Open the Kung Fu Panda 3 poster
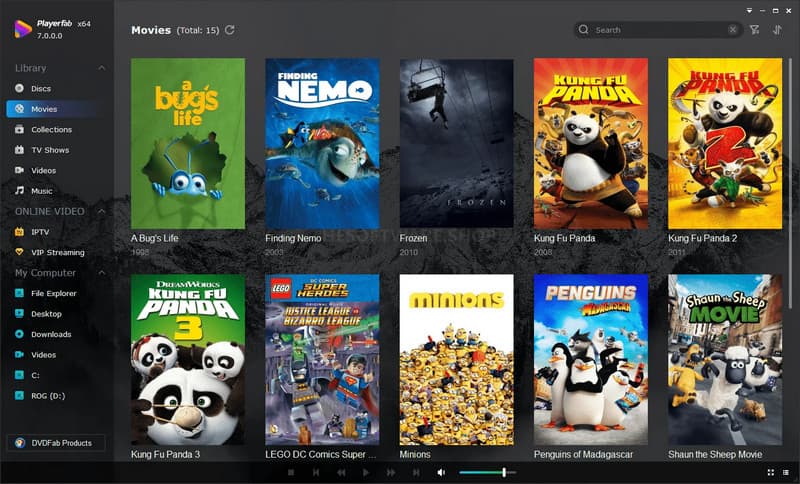 (x=188, y=360)
